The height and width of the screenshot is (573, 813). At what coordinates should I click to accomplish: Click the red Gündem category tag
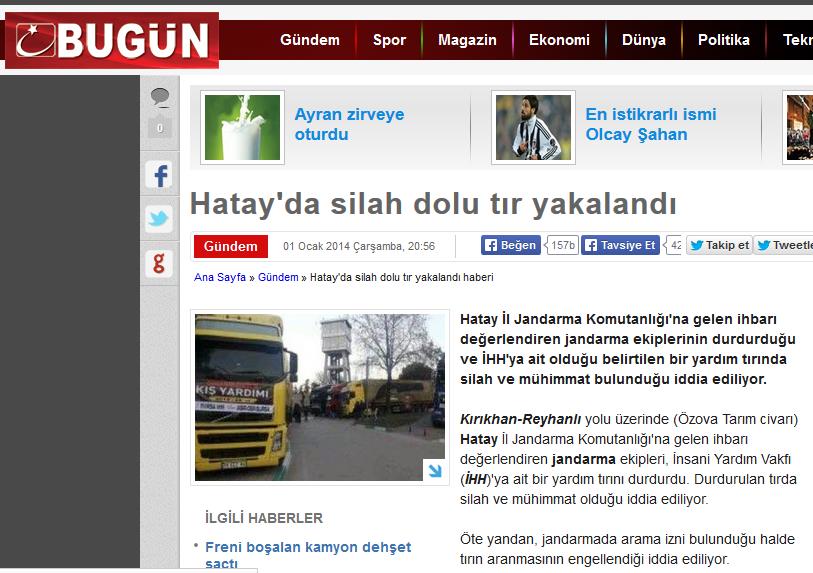[x=231, y=246]
